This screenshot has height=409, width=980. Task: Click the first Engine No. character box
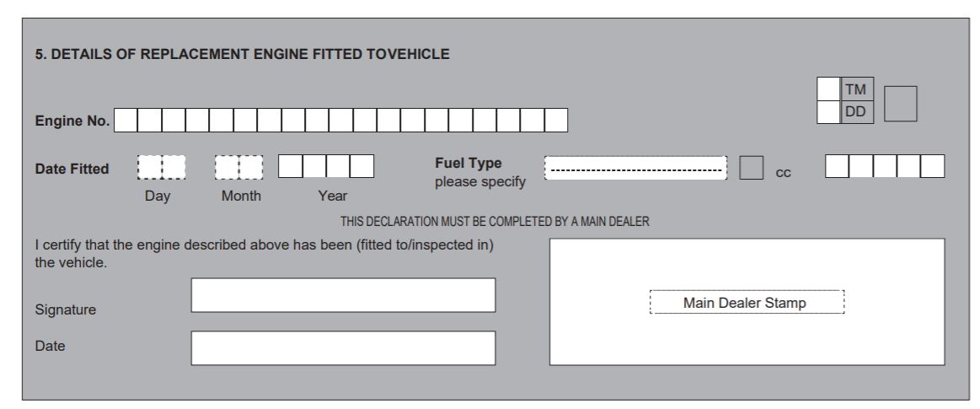[x=126, y=121]
